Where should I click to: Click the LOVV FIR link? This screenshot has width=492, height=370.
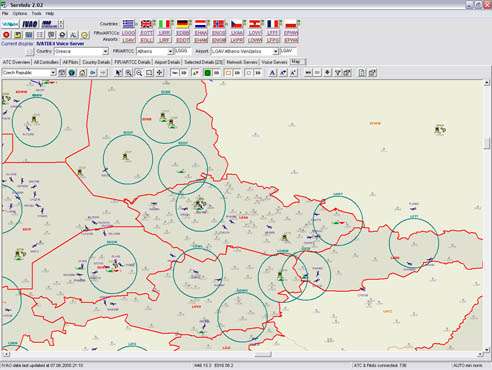255,33
